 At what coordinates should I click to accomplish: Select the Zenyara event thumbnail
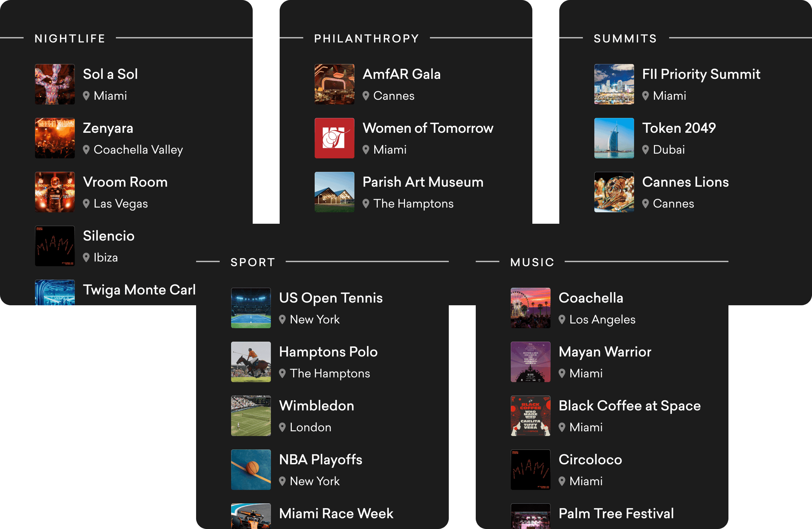[55, 138]
